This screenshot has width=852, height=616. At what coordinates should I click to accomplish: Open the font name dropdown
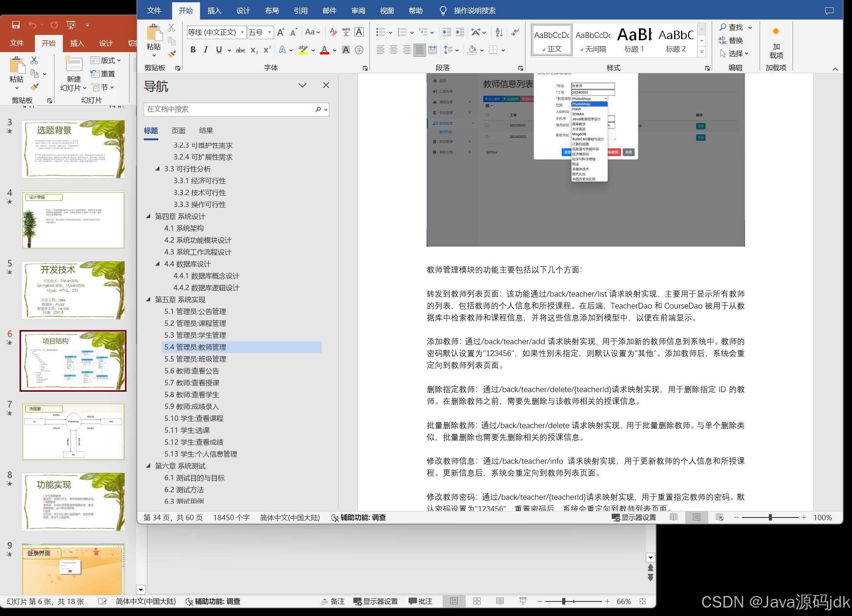pos(242,32)
